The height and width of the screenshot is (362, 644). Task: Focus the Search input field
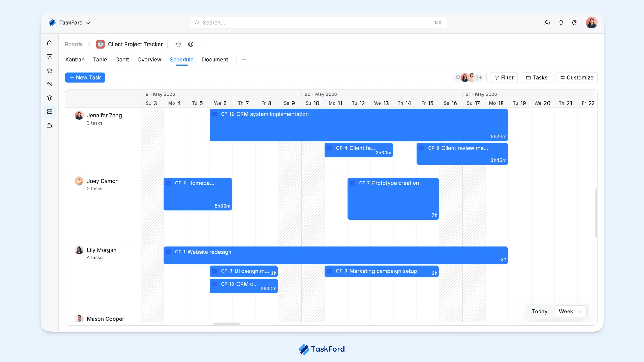318,23
